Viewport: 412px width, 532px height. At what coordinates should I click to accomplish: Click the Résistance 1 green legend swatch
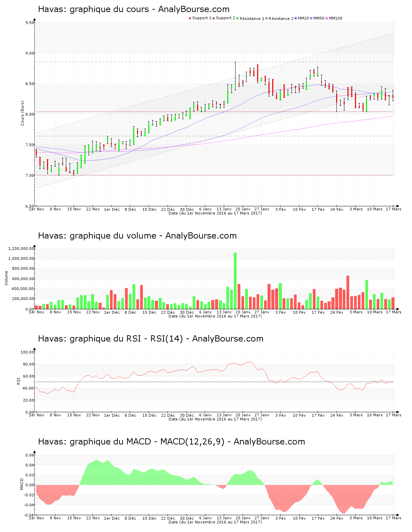[238, 18]
